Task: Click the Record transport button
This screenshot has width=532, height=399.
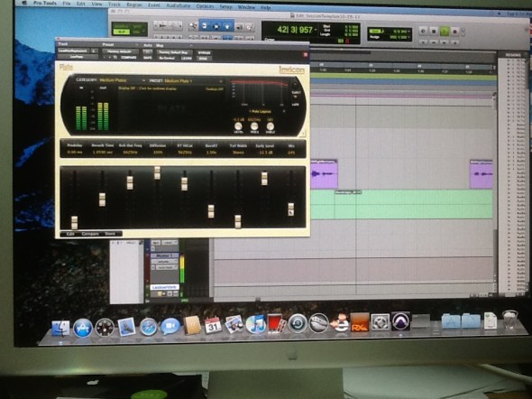Action: click(454, 32)
